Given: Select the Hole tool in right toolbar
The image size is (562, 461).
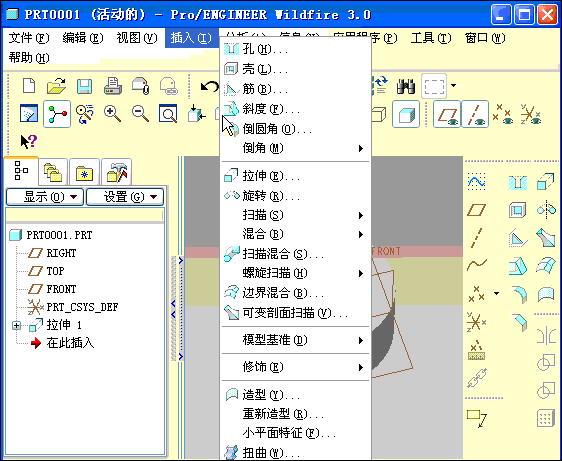Looking at the screenshot, I should click(518, 182).
